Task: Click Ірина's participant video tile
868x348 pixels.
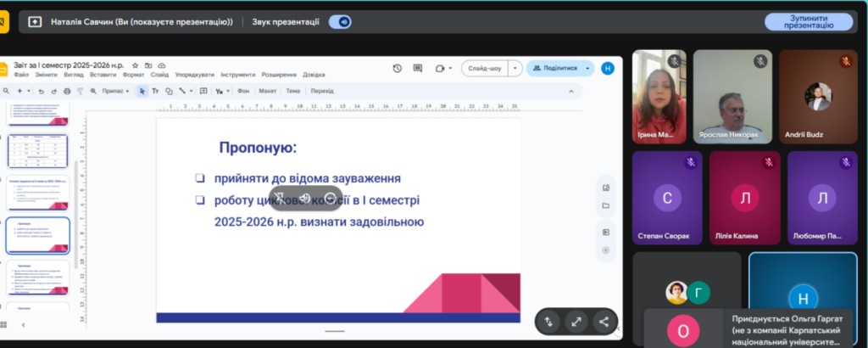Action: pyautogui.click(x=659, y=95)
